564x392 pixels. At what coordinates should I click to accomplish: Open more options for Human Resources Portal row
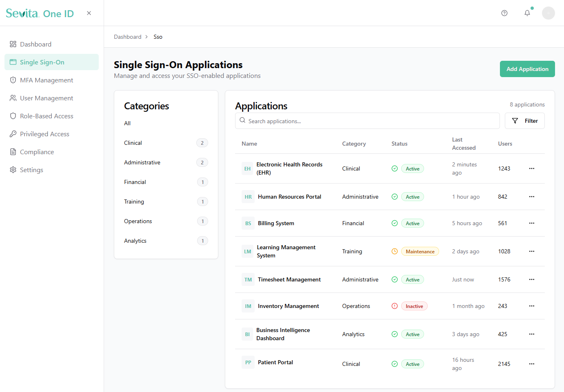pyautogui.click(x=532, y=197)
